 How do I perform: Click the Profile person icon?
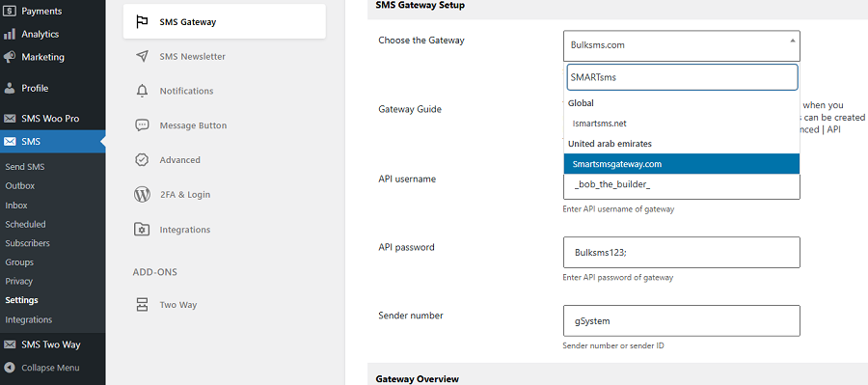(10, 88)
